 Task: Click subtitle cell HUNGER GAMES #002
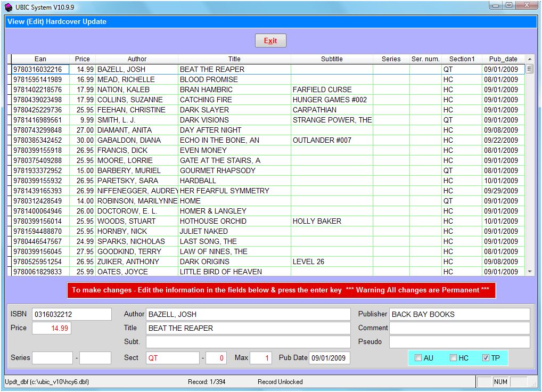(332, 100)
